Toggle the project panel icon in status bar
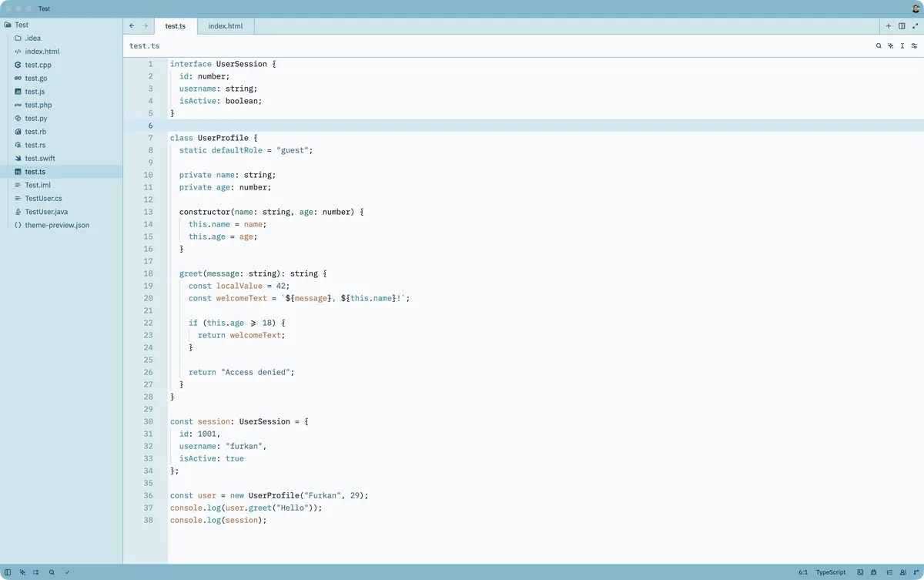The width and height of the screenshot is (924, 580). tap(8, 572)
